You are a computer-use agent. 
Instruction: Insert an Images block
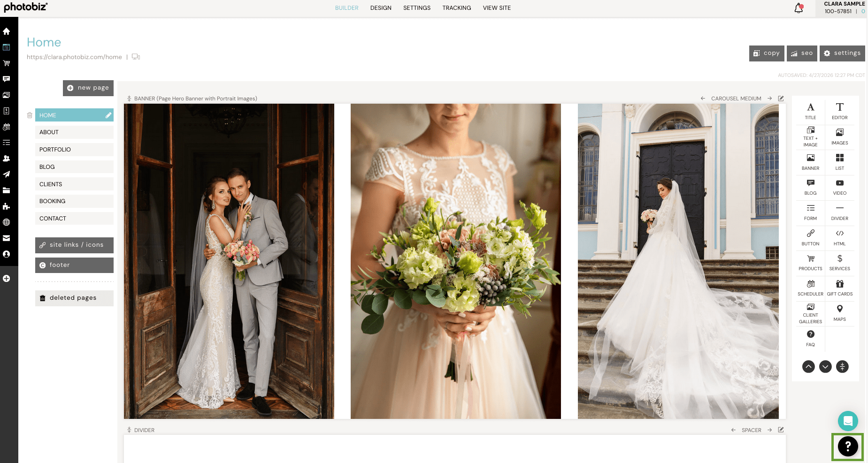tap(839, 137)
